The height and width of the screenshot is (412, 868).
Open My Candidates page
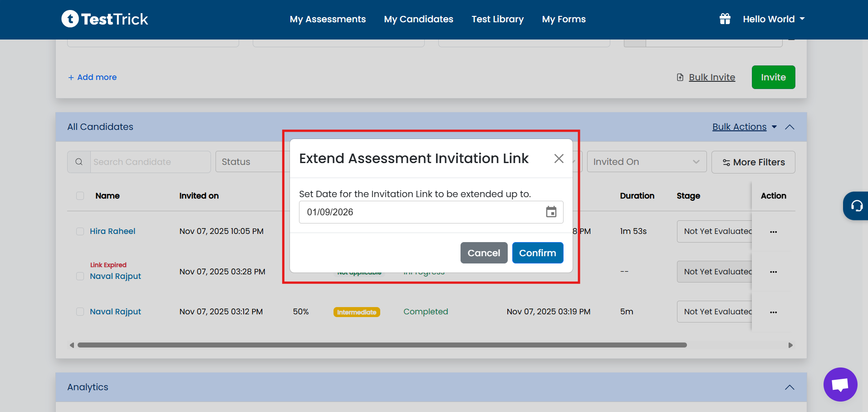point(418,19)
